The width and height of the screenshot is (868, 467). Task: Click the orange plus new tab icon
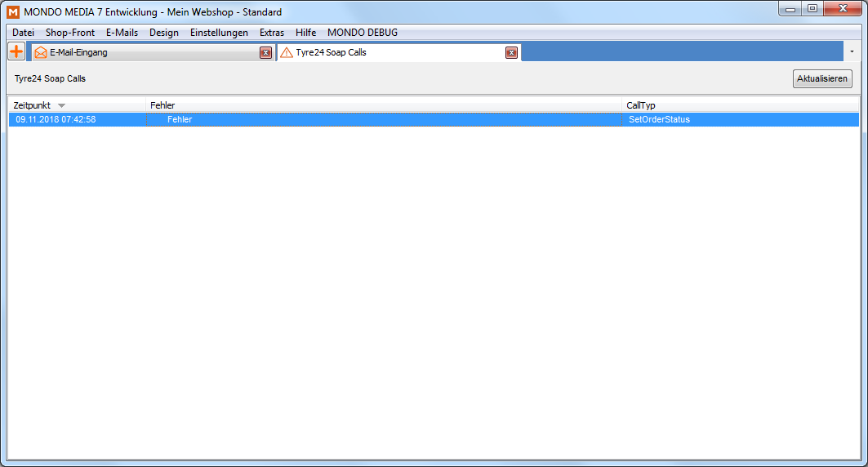tap(16, 51)
